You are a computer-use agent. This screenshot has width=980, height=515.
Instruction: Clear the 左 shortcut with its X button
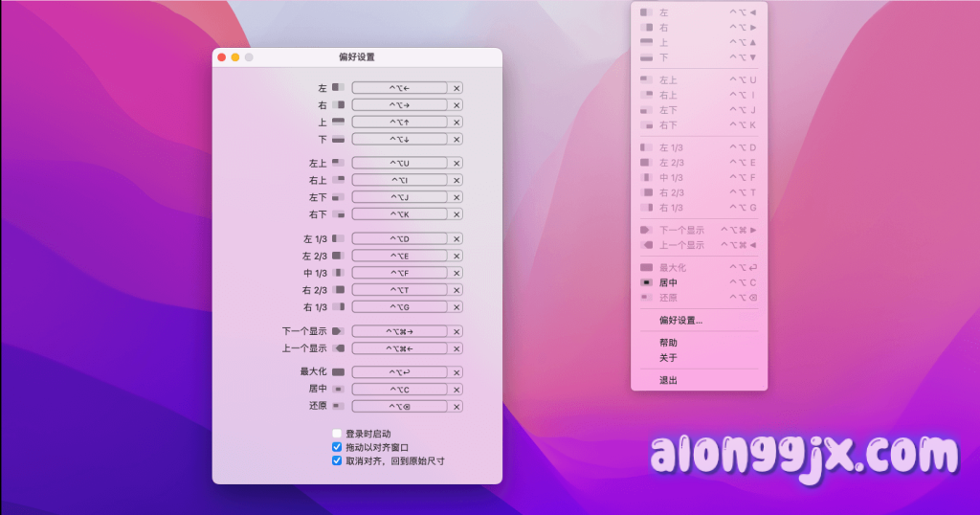(x=457, y=88)
